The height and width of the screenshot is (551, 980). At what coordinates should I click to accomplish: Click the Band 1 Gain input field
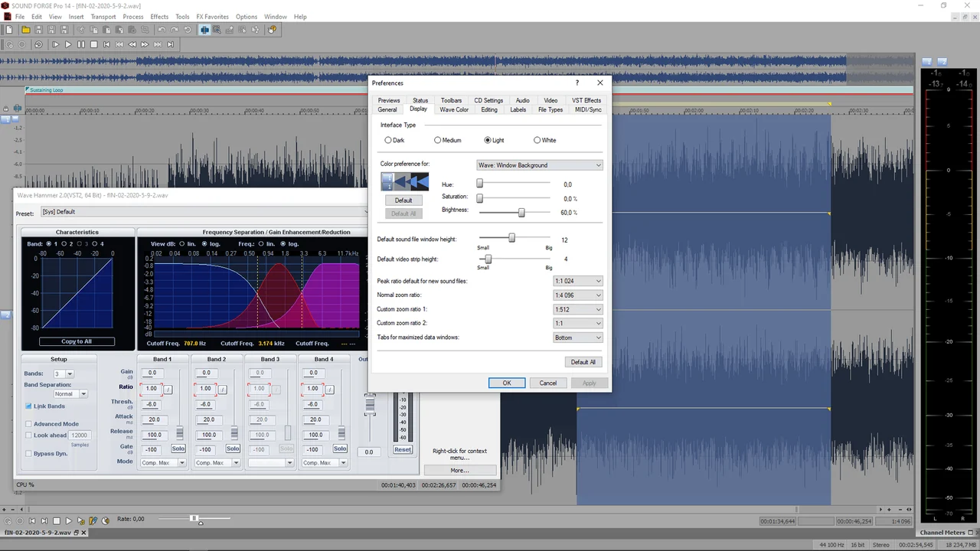[152, 373]
